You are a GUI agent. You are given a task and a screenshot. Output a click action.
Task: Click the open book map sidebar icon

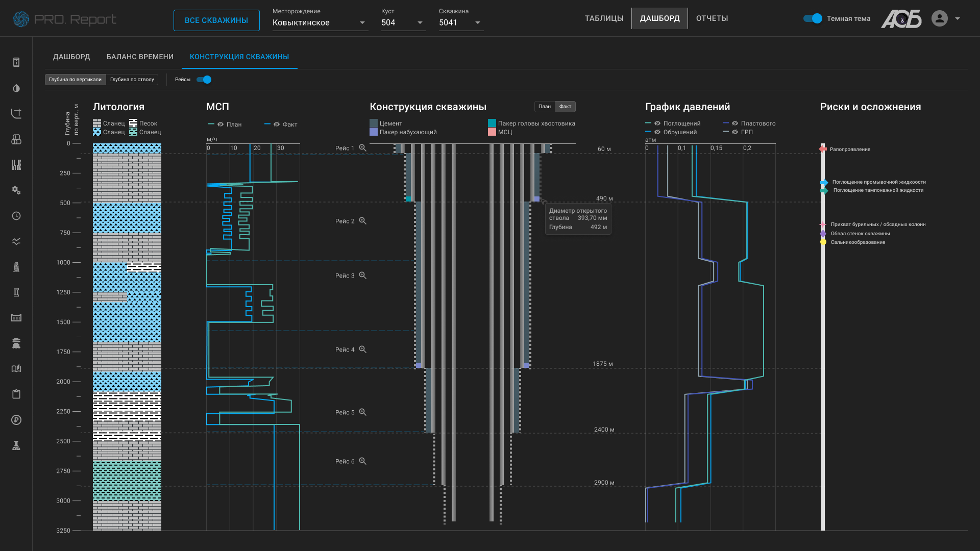[x=16, y=368]
